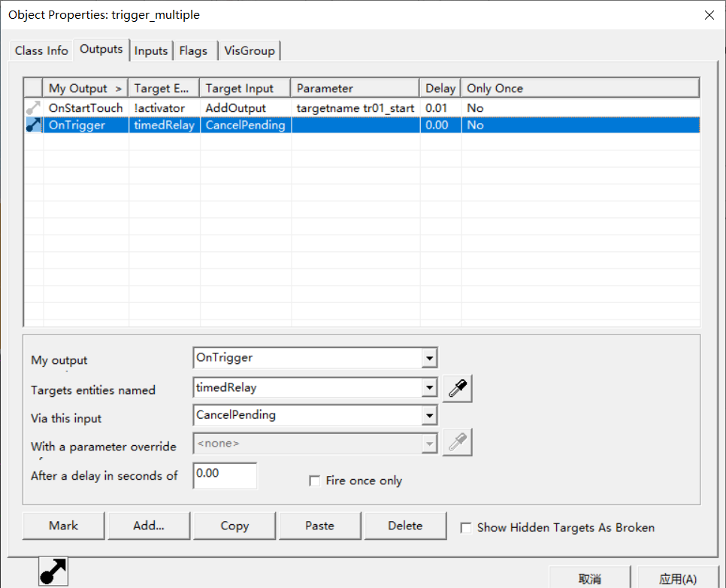
Task: Click the 应用(A) apply button
Action: (678, 578)
